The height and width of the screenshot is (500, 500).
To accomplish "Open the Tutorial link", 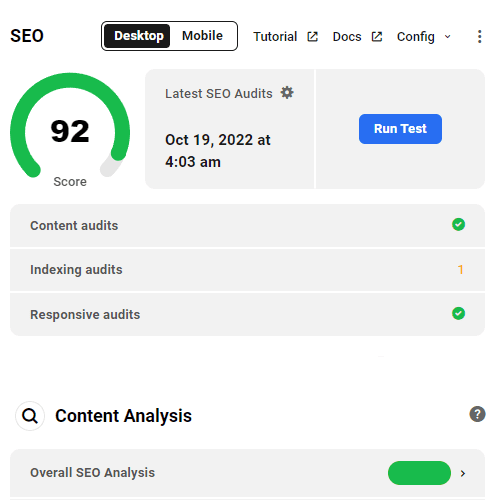I will (275, 37).
